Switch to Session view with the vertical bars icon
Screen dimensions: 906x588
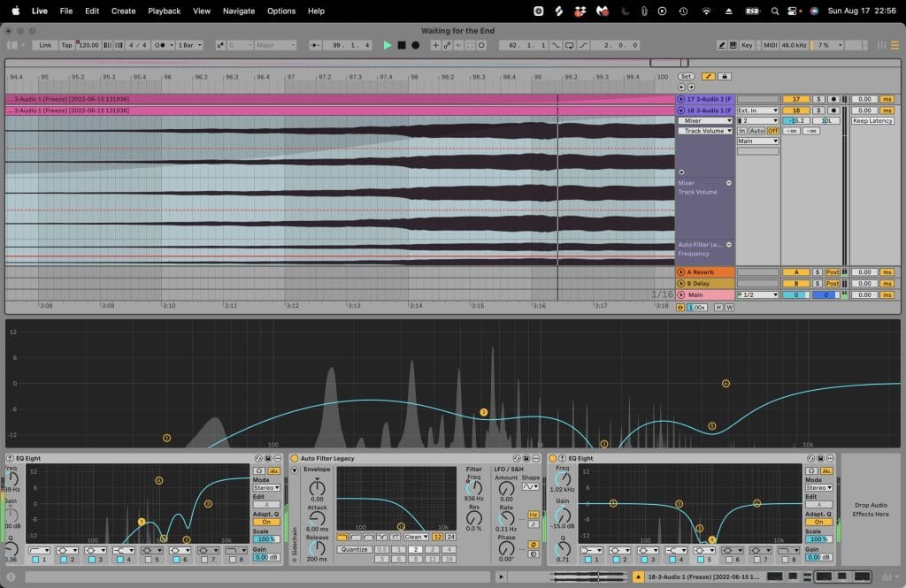point(882,45)
